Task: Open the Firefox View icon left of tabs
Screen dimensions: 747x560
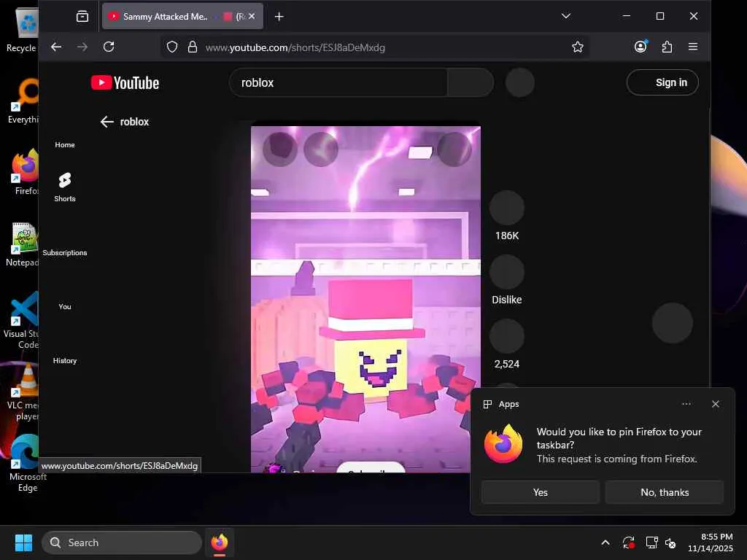Action: [82, 17]
